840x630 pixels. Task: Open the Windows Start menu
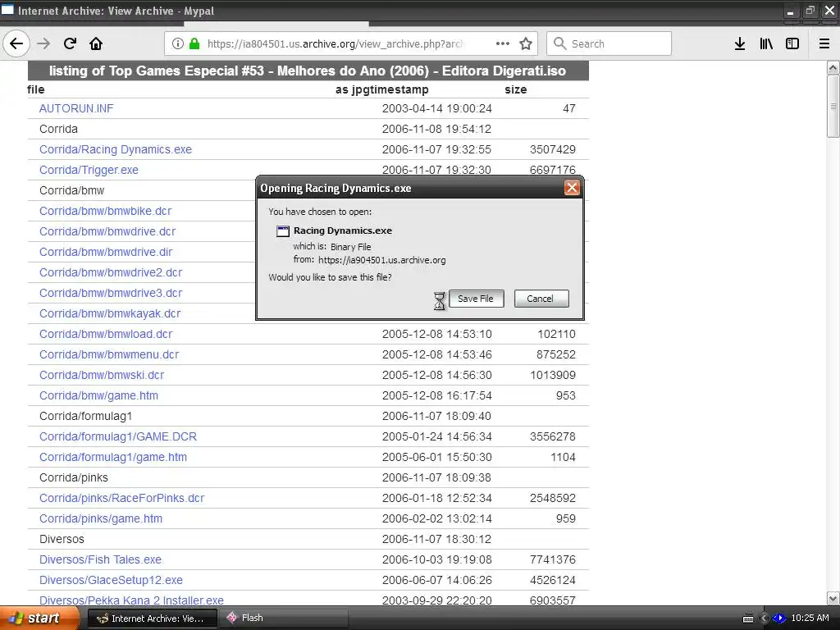(x=39, y=618)
